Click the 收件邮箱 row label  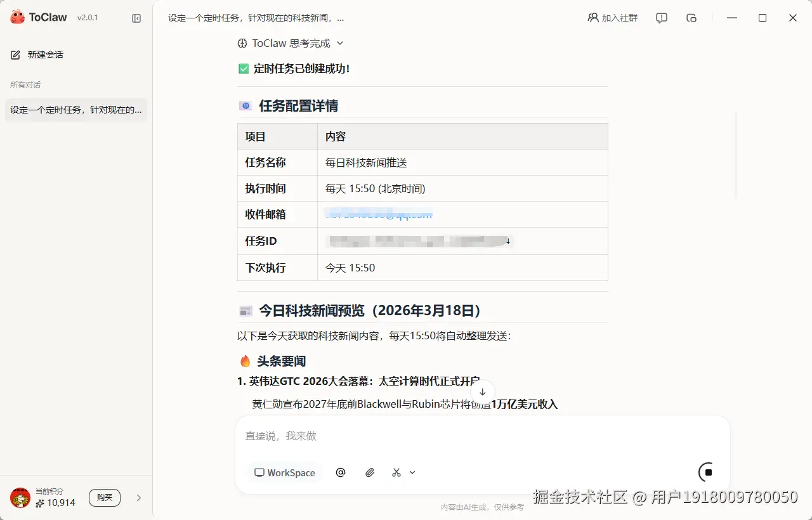point(265,214)
